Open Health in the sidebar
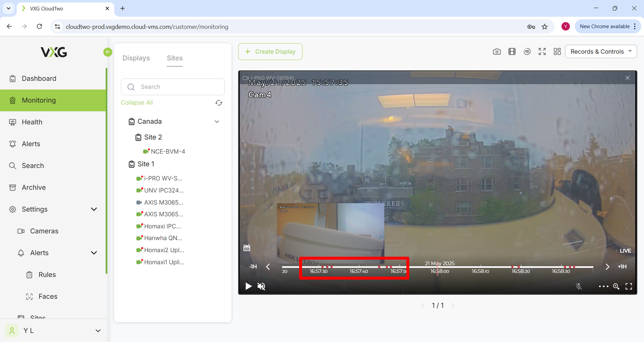644x342 pixels. tap(32, 122)
